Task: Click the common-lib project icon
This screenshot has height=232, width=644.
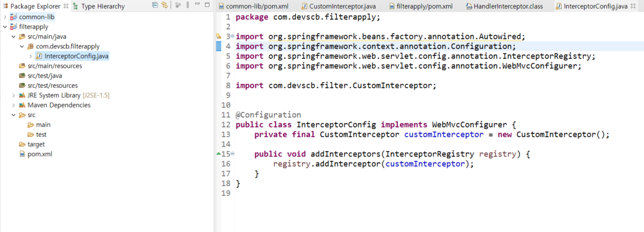Action: 13,17
